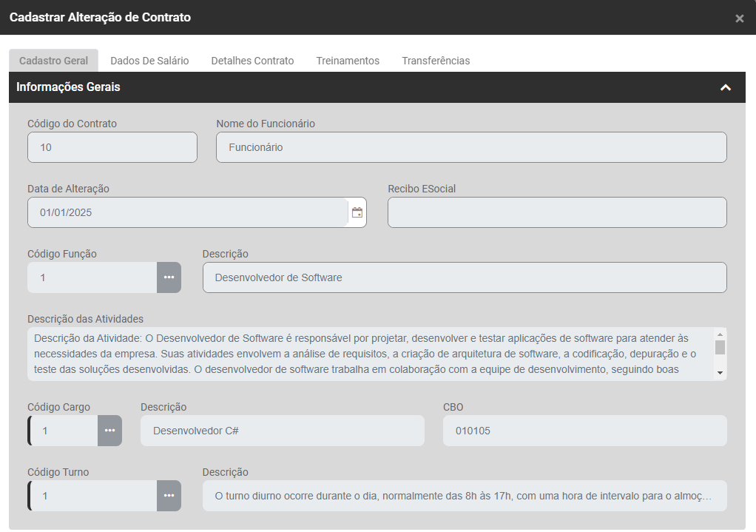Viewport: 756px width, 532px height.
Task: Go to the Treinamentos tab
Action: 348,61
